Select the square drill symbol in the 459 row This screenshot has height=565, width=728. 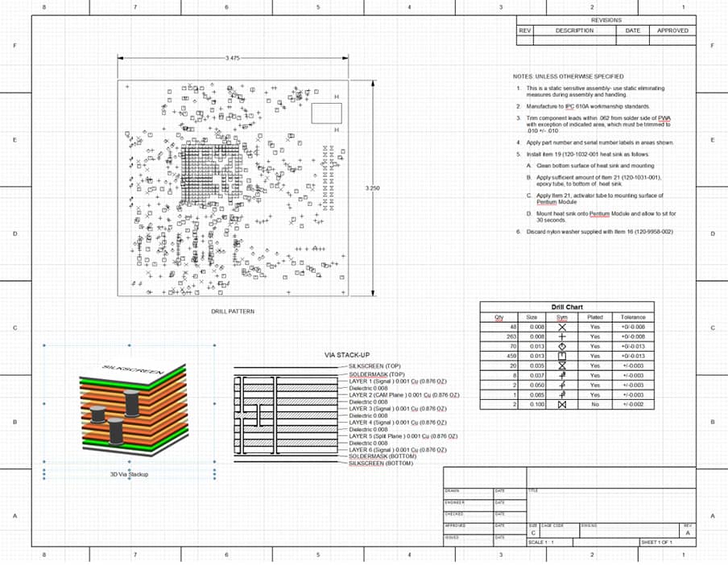click(562, 356)
